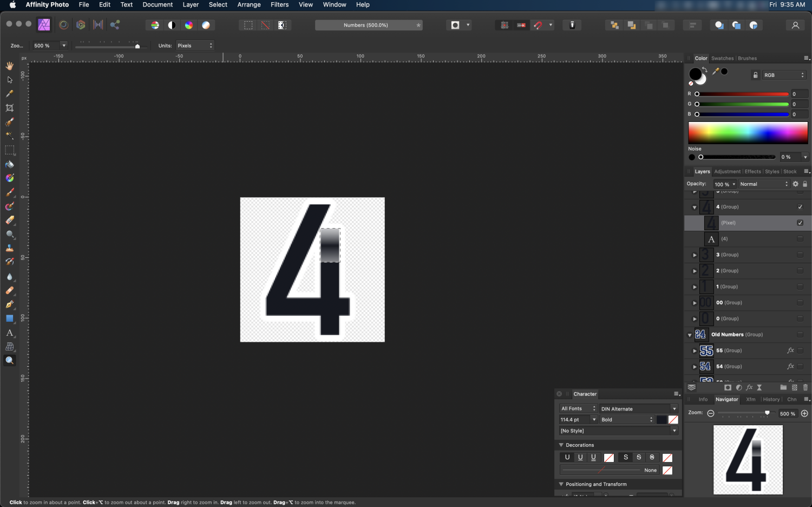Click the fx icon on the 55 (Group) layer
Screen dimensions: 812x507
[x=790, y=350]
